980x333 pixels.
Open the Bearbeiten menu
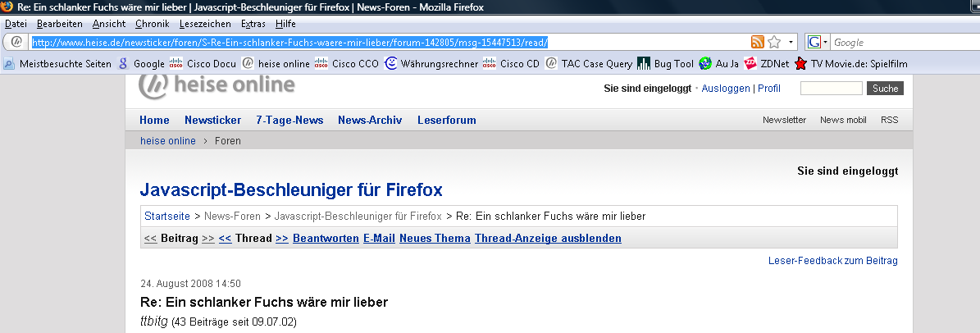click(x=59, y=24)
